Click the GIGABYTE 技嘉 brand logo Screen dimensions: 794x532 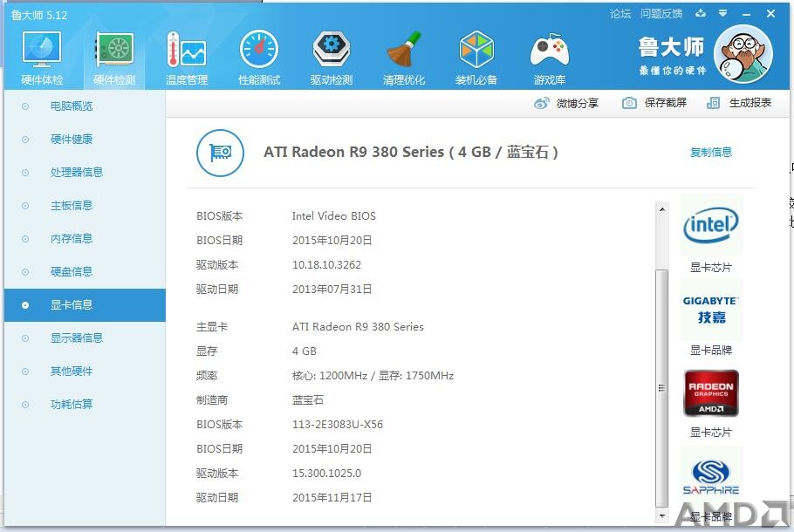[x=711, y=310]
